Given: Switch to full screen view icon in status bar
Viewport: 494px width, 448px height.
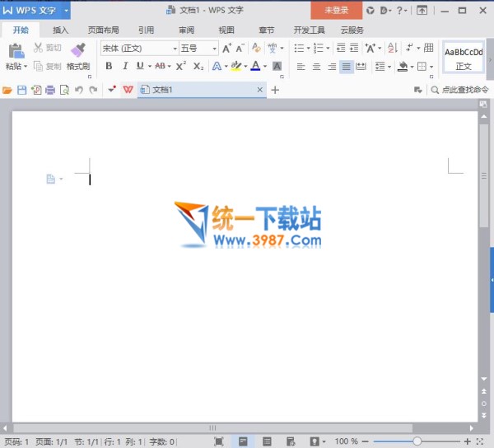Looking at the screenshot, I should point(219,441).
